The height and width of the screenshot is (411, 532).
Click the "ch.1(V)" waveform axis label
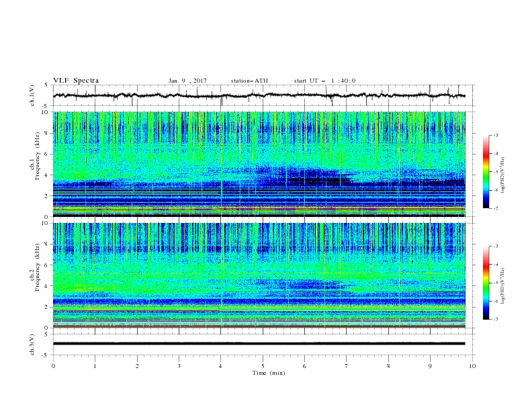(x=32, y=95)
